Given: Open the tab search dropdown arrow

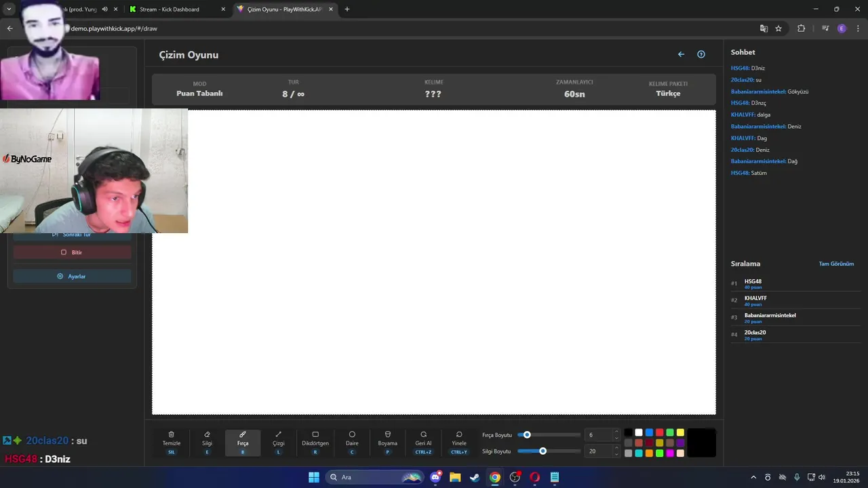Looking at the screenshot, I should click(9, 9).
